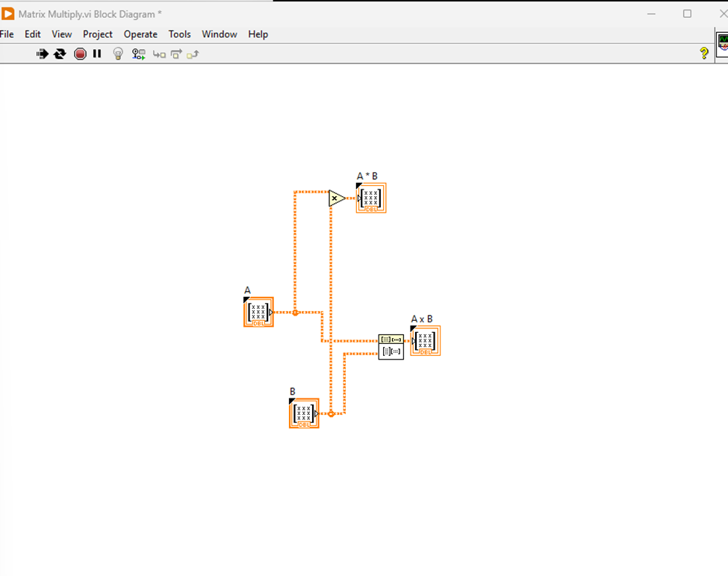Open the Tools menu
The image size is (728, 576).
179,34
